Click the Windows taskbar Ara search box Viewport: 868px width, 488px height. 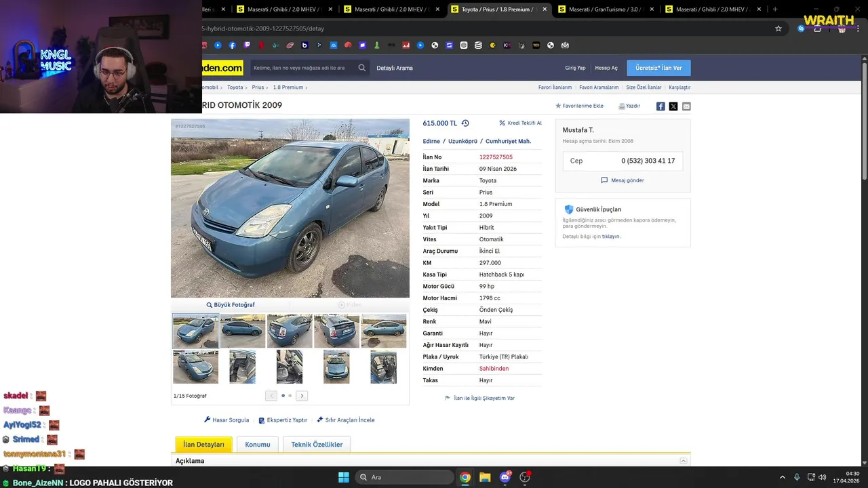pos(404,477)
